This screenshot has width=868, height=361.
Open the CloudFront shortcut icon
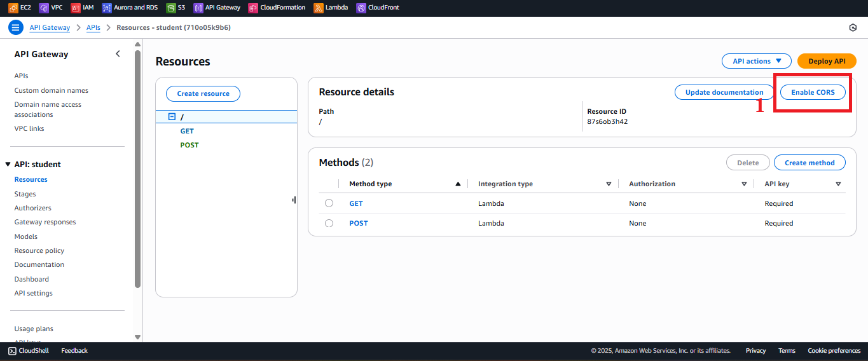pyautogui.click(x=361, y=8)
